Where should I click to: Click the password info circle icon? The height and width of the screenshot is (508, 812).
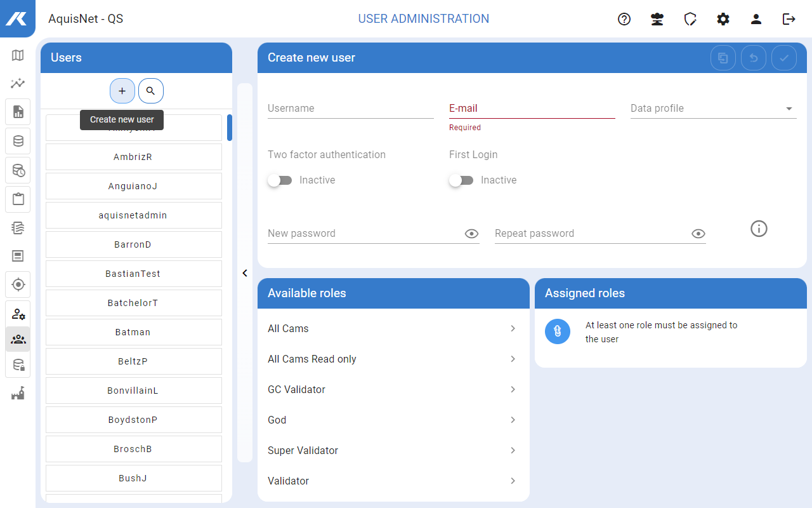click(x=759, y=229)
